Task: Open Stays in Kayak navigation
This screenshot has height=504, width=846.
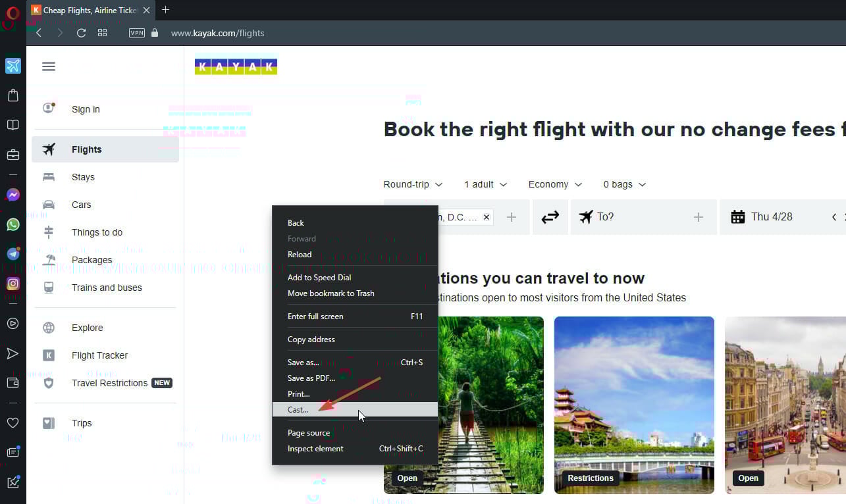Action: coord(105,177)
